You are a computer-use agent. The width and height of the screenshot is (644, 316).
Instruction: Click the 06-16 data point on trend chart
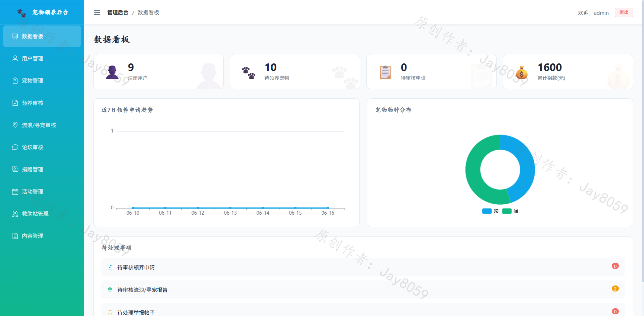tap(328, 208)
